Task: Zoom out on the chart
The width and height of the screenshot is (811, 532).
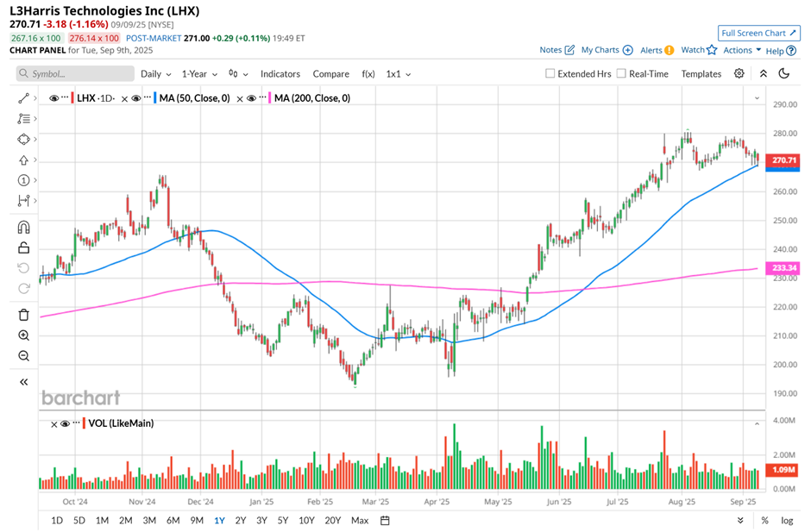Action: pos(24,356)
